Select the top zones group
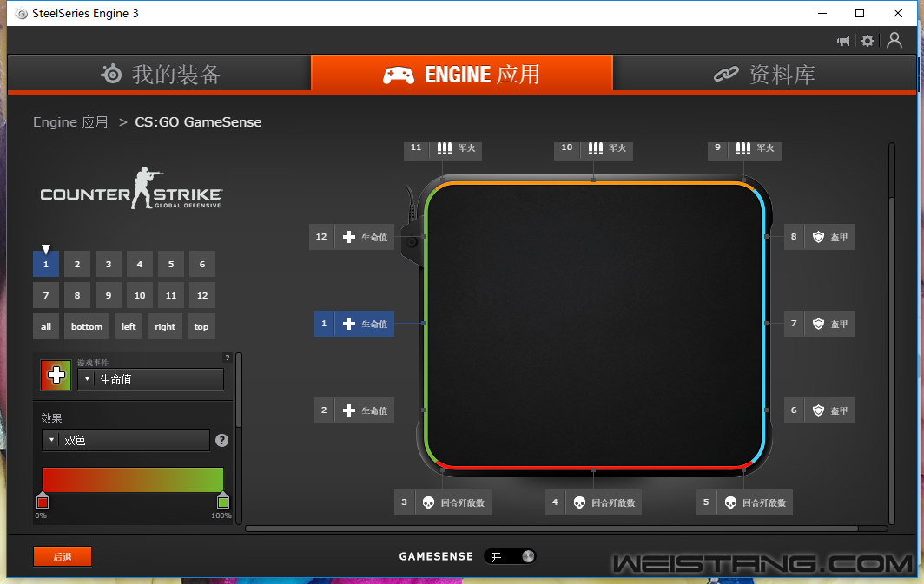 (x=201, y=327)
